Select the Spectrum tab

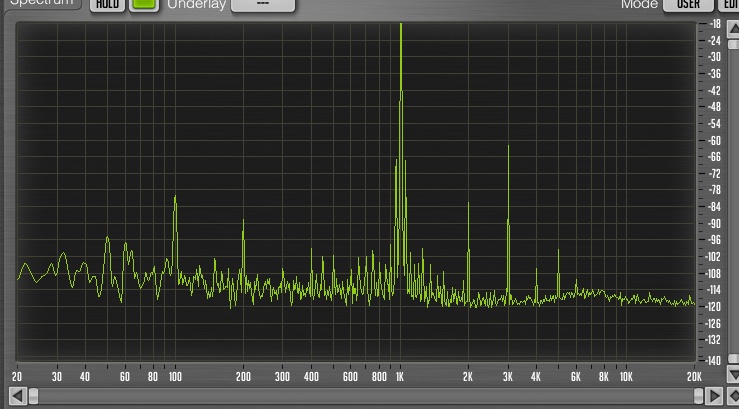(42, 3)
